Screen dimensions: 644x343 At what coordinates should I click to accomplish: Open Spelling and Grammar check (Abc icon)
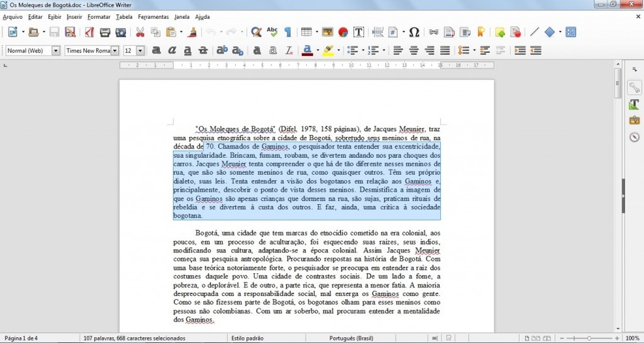tap(272, 33)
